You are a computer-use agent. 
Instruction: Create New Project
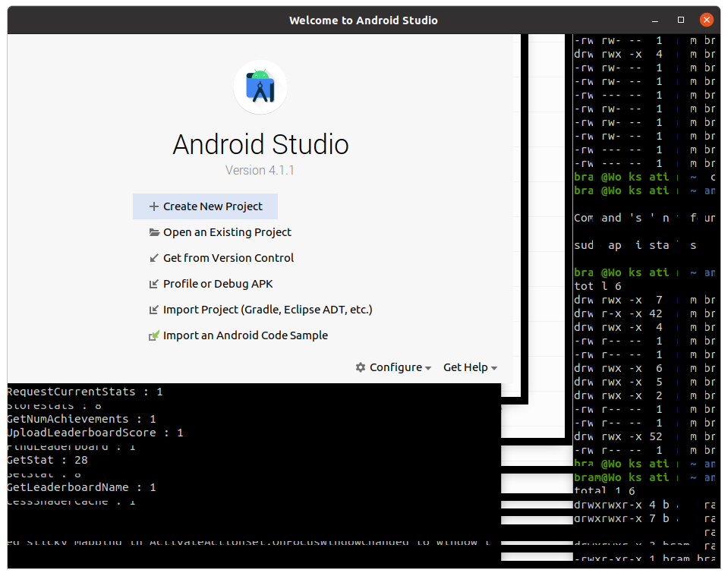[x=205, y=206]
